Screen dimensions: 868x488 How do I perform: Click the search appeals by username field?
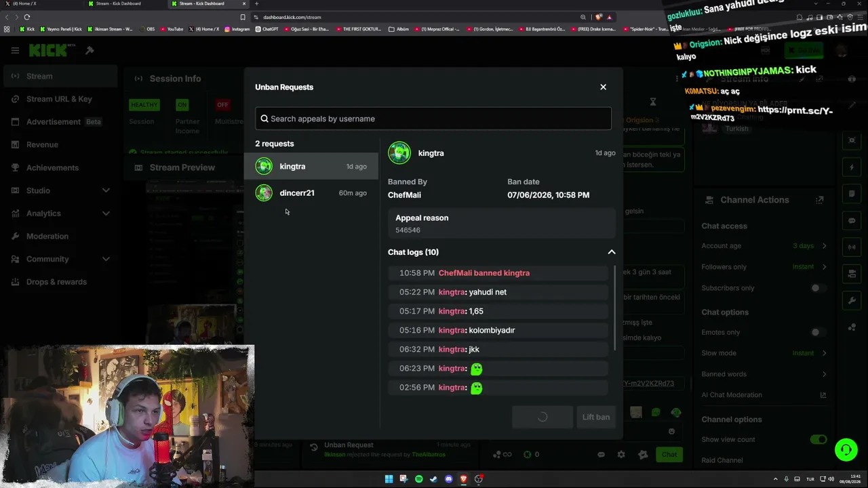433,119
